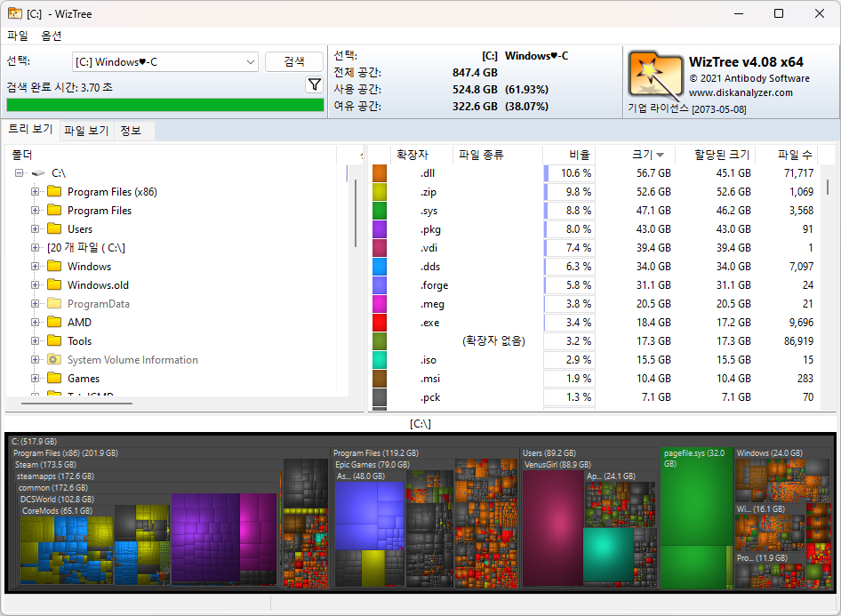
Task: Click the DCSWorld treemap header
Action: click(58, 500)
